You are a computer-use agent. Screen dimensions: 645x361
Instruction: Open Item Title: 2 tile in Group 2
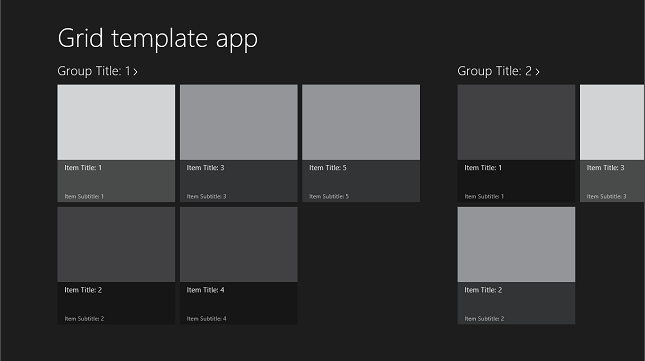[x=516, y=266]
